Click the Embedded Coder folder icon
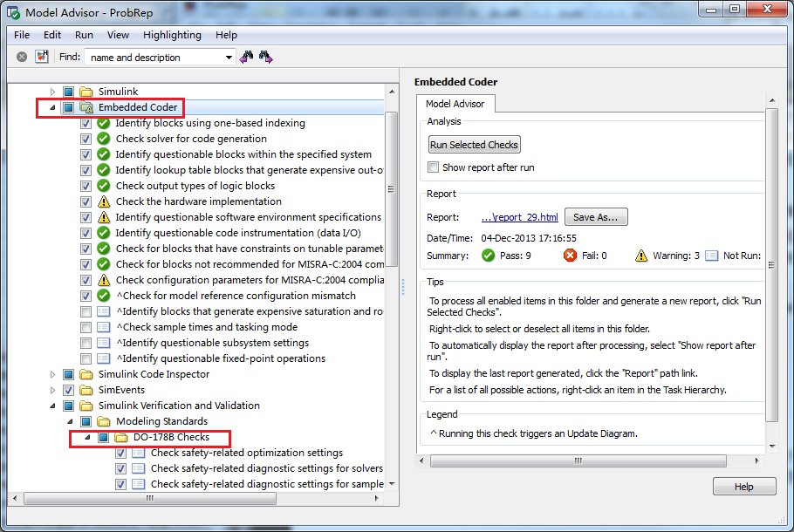Image resolution: width=794 pixels, height=532 pixels. (86, 107)
